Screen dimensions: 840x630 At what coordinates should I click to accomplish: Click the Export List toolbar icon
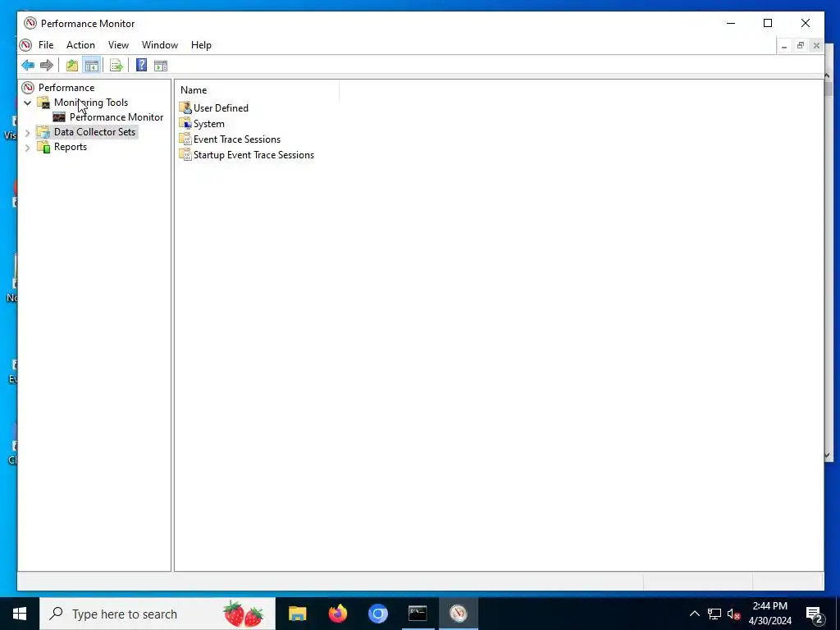point(116,66)
